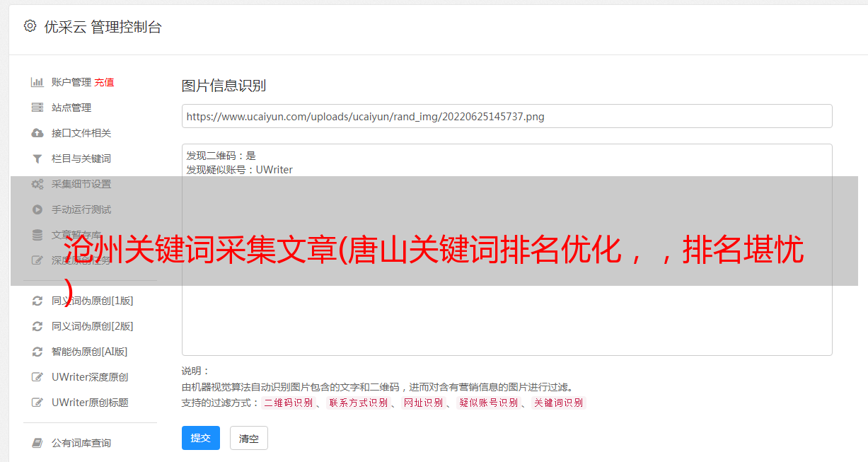Viewport: 868px width, 462px height.
Task: Click the refresh icon for 同义词伪原创[2版]
Action: (37, 326)
